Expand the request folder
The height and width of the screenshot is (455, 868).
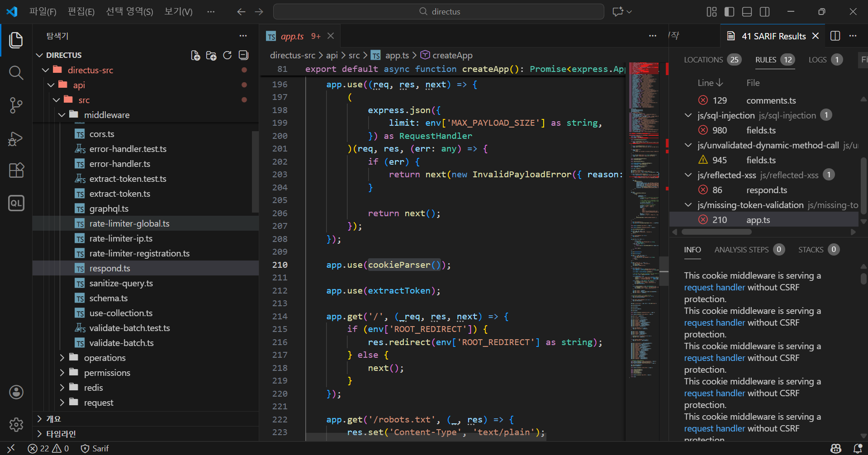pos(62,403)
